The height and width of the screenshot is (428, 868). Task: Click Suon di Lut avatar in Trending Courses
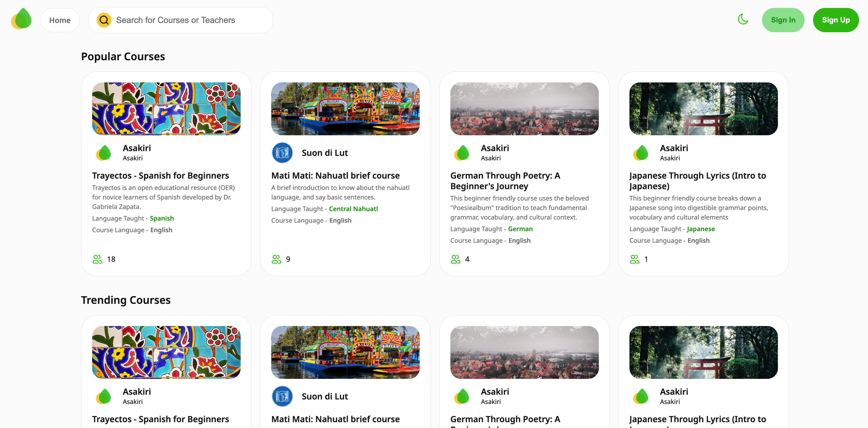click(x=282, y=396)
